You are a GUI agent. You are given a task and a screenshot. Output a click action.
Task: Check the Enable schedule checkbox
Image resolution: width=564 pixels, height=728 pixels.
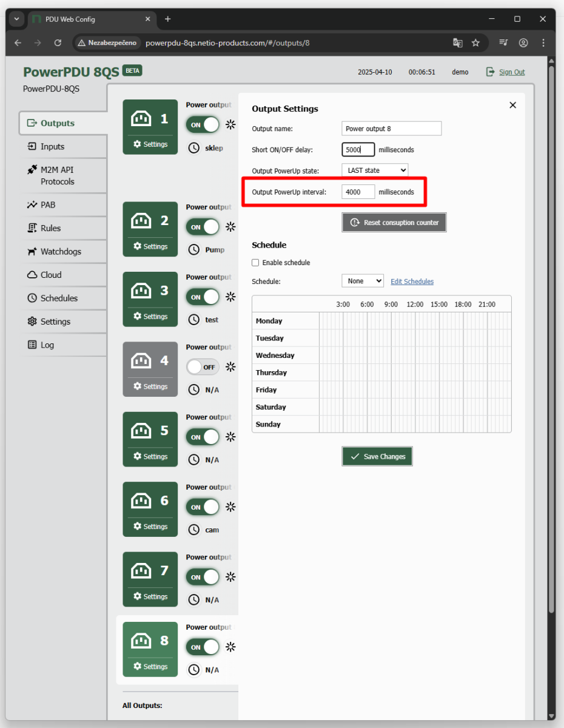[255, 263]
